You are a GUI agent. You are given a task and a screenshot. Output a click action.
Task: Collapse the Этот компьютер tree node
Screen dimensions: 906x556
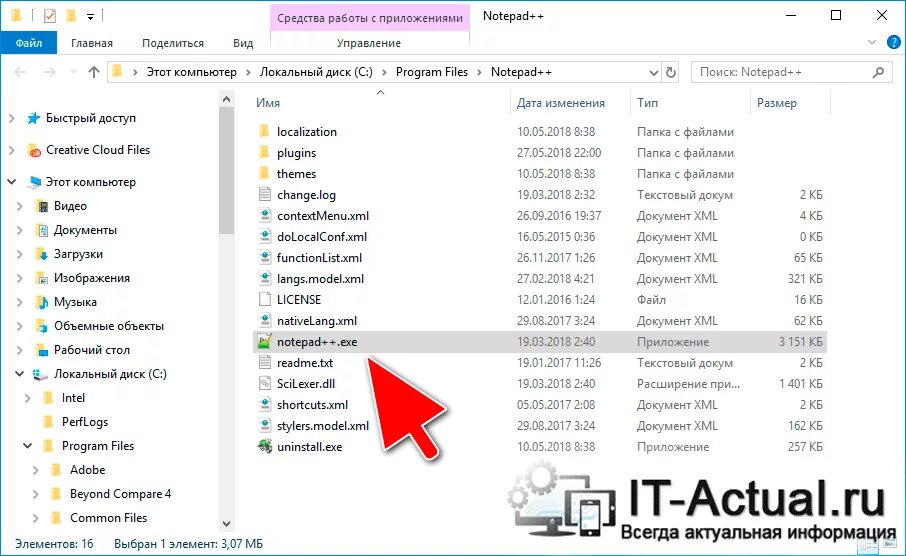coord(12,181)
